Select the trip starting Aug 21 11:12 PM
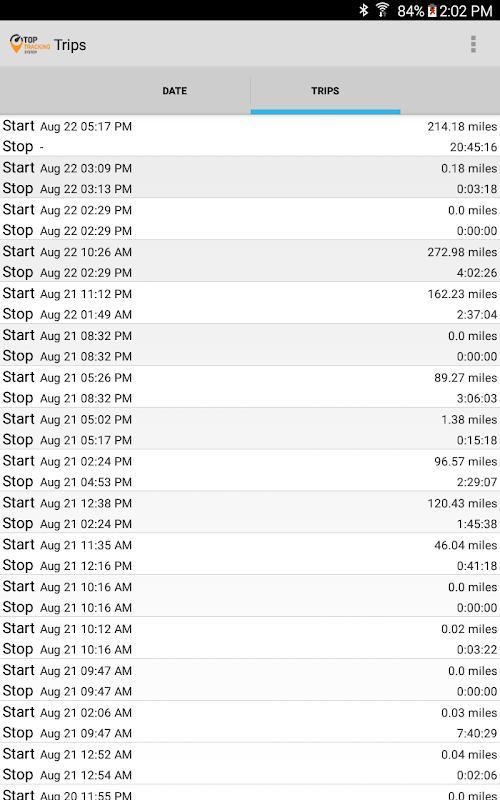This screenshot has width=500, height=800. [250, 303]
